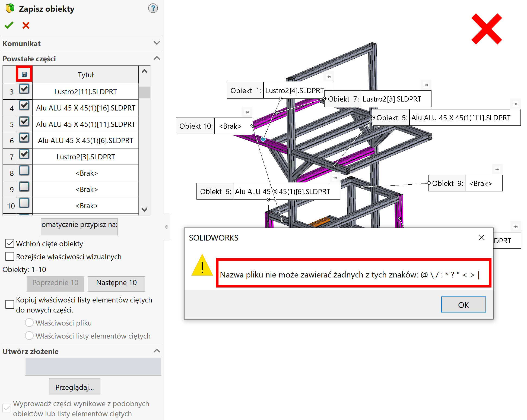Select Alu ALU 45 X 45(1)[16].SLDPRT cell
Viewport: 527px width, 420px height.
click(x=85, y=108)
